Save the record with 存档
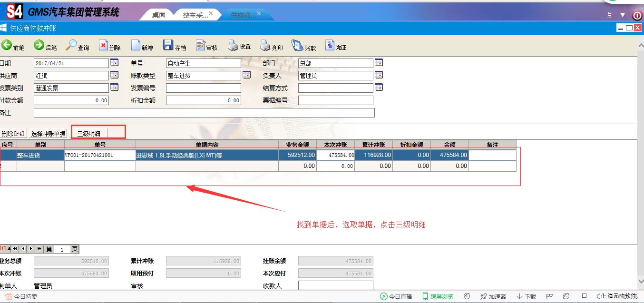 click(x=168, y=46)
